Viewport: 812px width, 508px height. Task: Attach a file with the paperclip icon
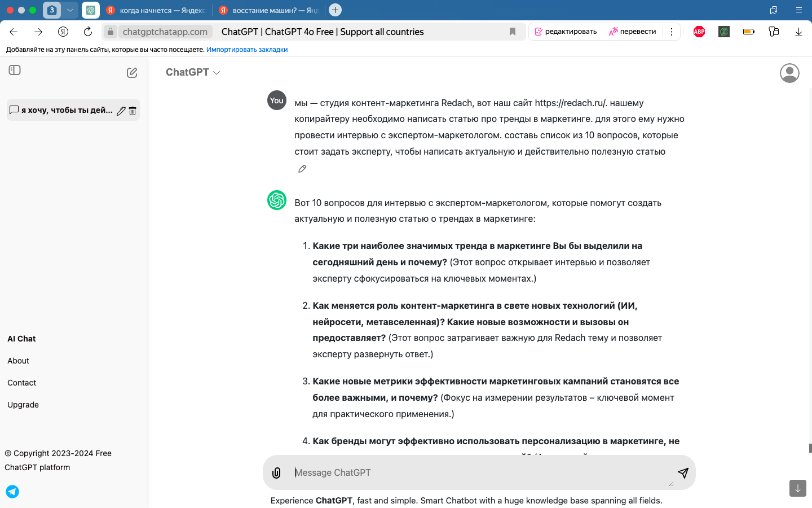tap(276, 473)
